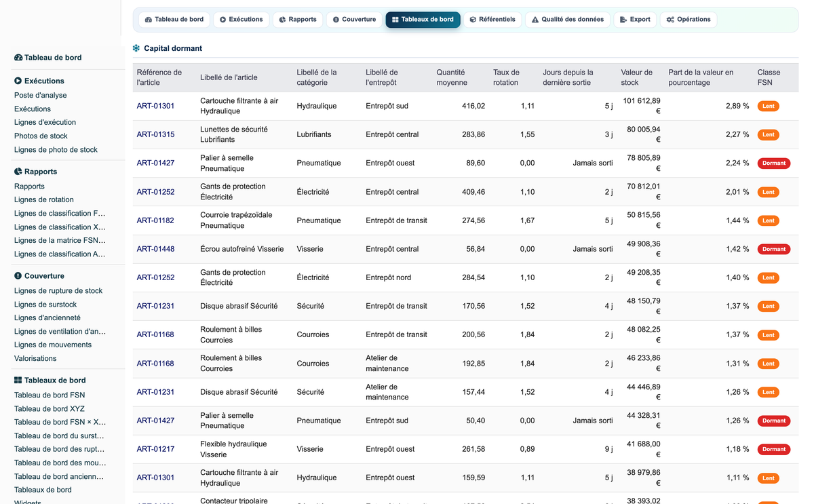This screenshot has height=504, width=814.
Task: Open Tableau de bord XYZ sidebar link
Action: [x=50, y=409]
